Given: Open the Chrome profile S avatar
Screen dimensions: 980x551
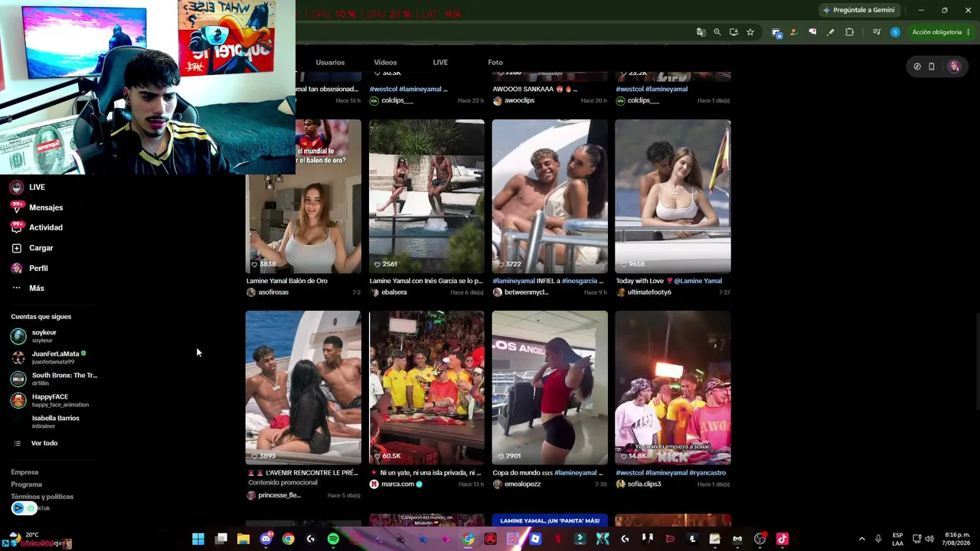Looking at the screenshot, I should coord(895,32).
